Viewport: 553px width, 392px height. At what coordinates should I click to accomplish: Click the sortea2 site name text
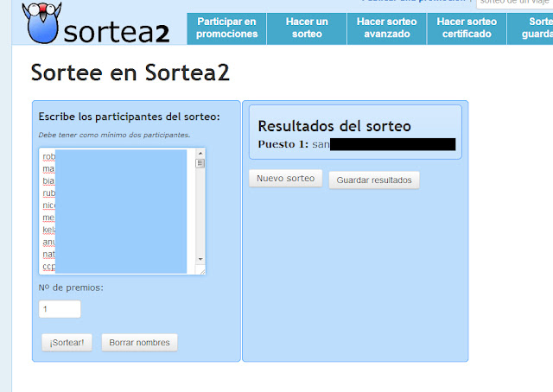[117, 33]
